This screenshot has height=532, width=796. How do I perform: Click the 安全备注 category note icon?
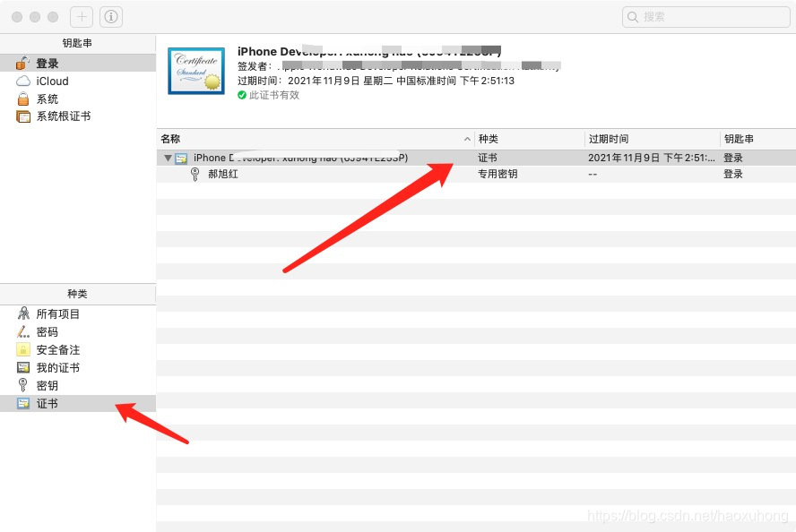tap(22, 349)
